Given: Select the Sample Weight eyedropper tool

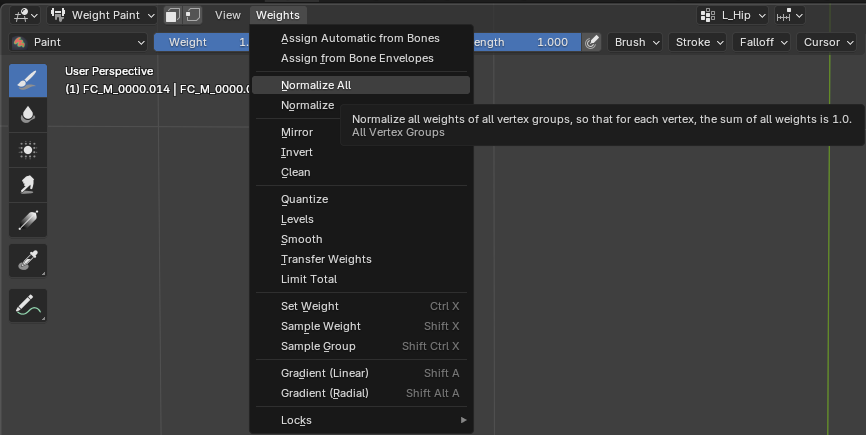Looking at the screenshot, I should point(28,261).
